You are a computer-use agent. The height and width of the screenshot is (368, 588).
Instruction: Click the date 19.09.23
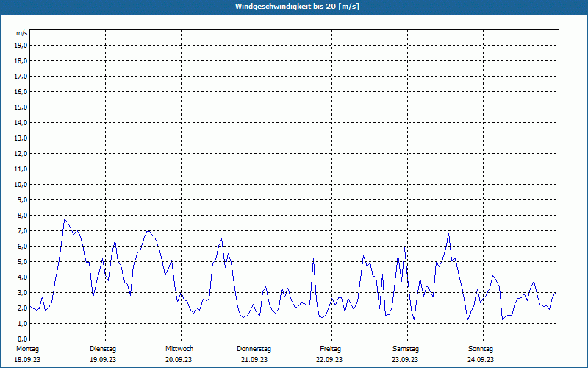point(103,360)
